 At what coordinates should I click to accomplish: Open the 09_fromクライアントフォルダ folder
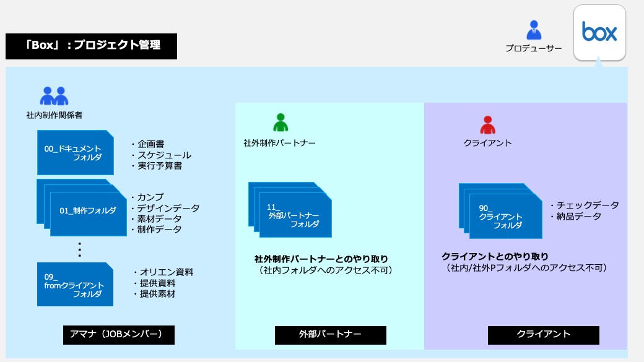pyautogui.click(x=75, y=285)
